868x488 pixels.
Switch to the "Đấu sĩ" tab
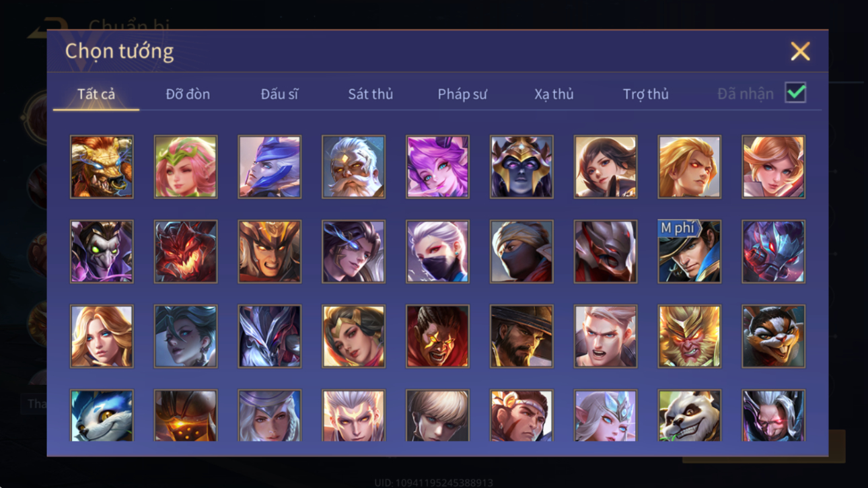[279, 94]
